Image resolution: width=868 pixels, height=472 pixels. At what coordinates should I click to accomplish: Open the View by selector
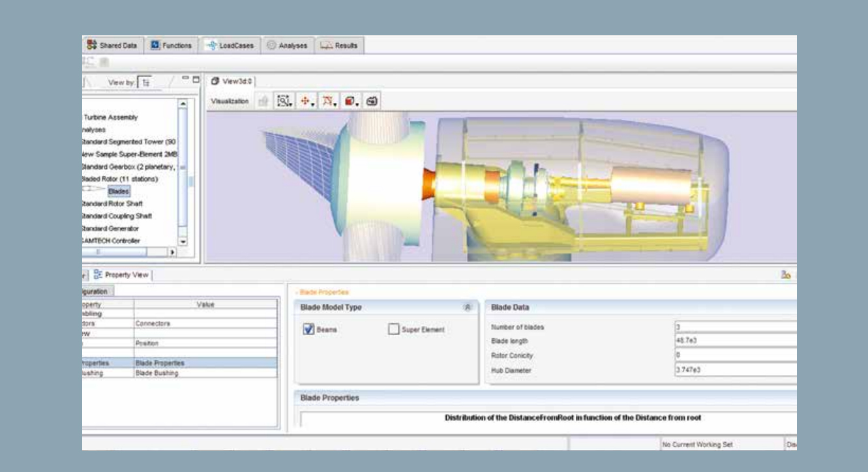click(145, 81)
